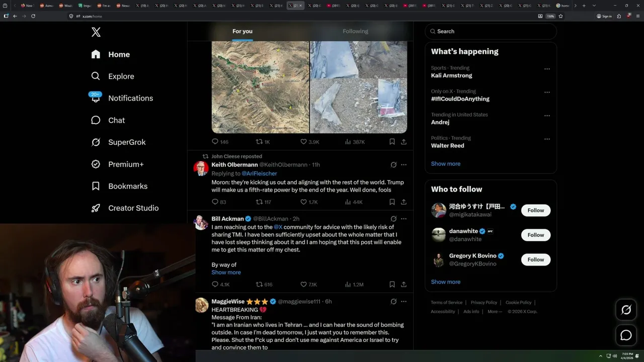
Task: Open more options for Kali Armstrong trend
Action: (x=547, y=69)
